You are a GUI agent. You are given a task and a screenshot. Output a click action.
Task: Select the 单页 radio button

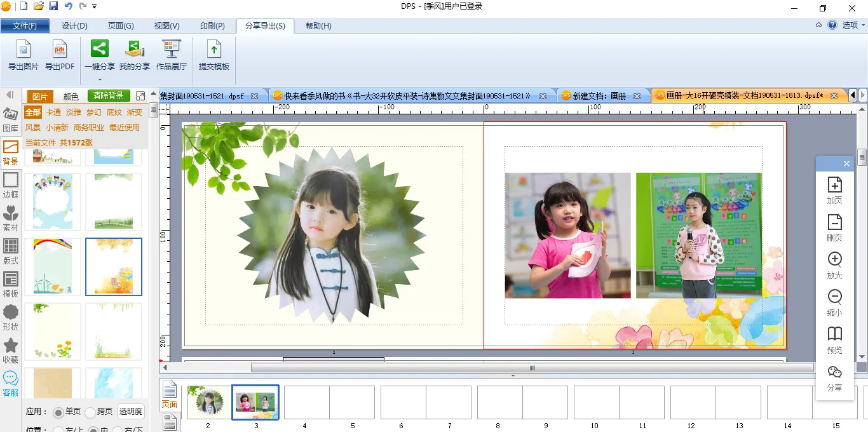(58, 412)
